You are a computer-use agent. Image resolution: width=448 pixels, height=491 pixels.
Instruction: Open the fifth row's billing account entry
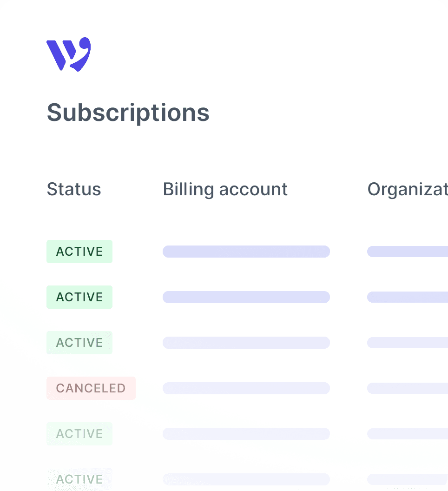click(246, 434)
